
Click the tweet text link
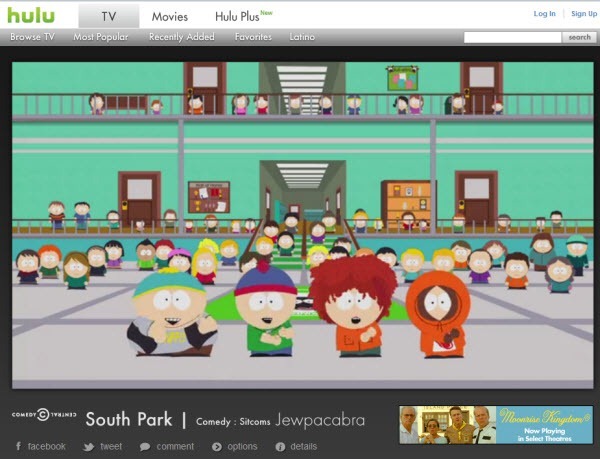111,446
